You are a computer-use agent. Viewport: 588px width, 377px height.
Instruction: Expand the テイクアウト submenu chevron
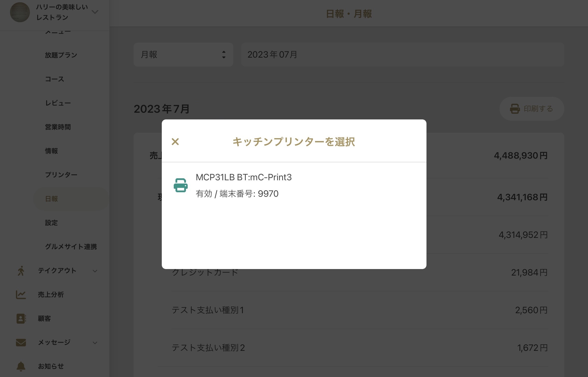pos(95,271)
